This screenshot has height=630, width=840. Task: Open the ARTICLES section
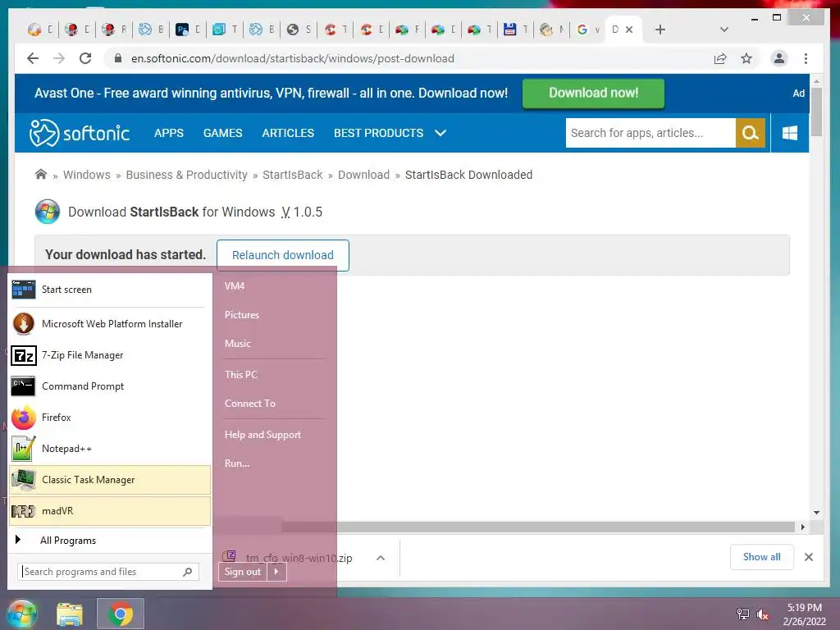click(x=288, y=133)
